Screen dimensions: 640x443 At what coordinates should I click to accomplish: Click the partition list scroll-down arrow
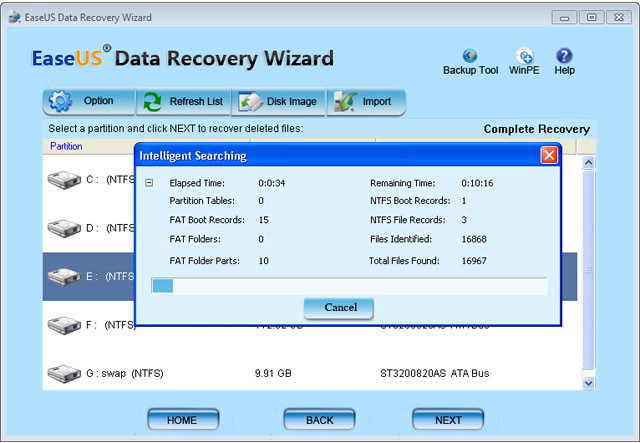588,383
